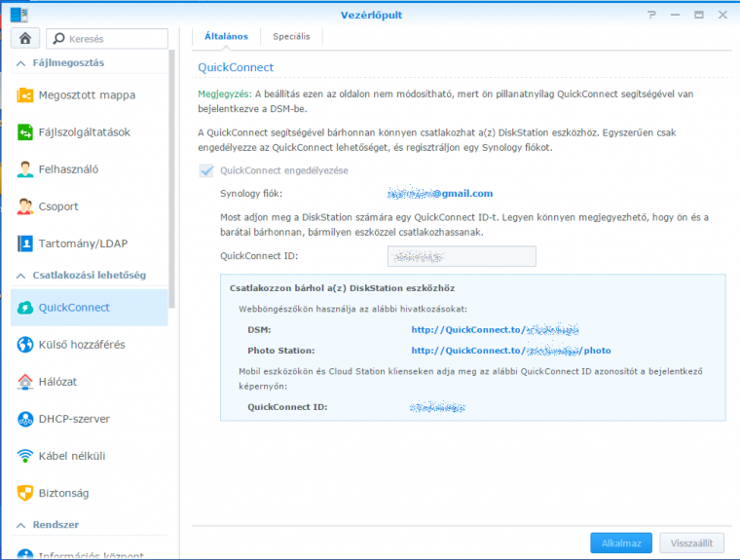Toggle QuickConnect engedélyezése checkbox
740x560 pixels.
coord(206,170)
